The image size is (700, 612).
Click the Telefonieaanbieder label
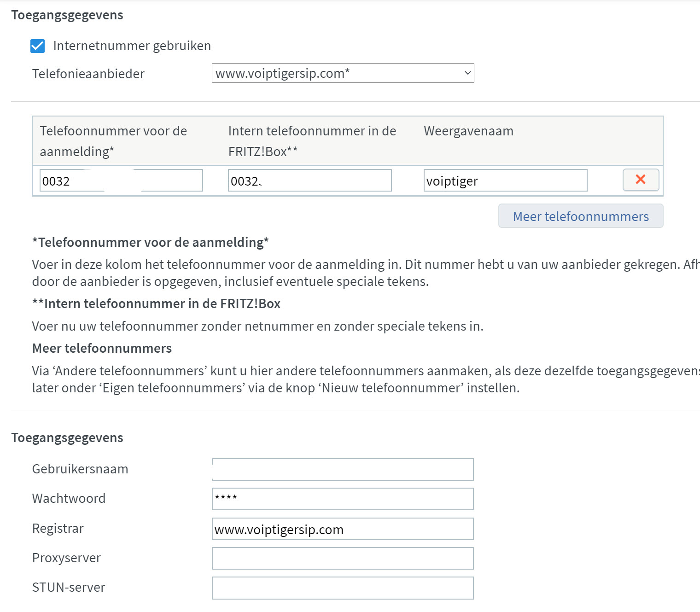tap(88, 74)
